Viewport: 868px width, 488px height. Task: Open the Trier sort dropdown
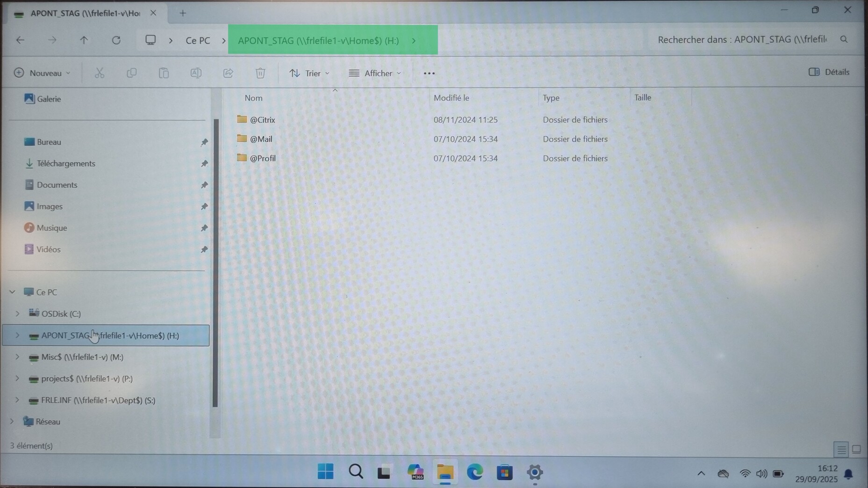(309, 73)
